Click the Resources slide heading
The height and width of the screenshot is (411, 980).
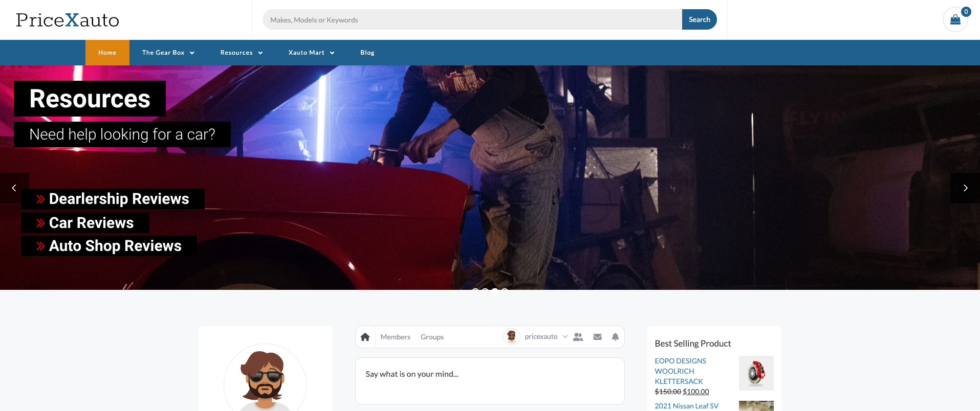click(90, 99)
